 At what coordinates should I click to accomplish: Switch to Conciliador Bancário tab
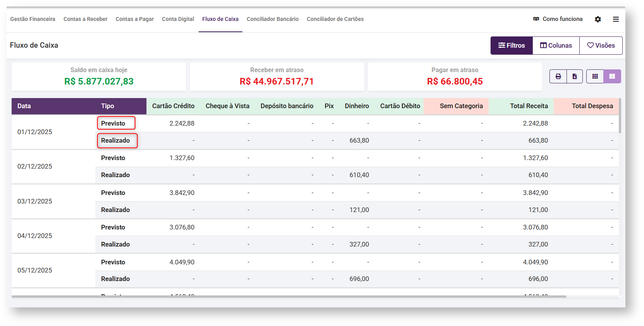272,19
